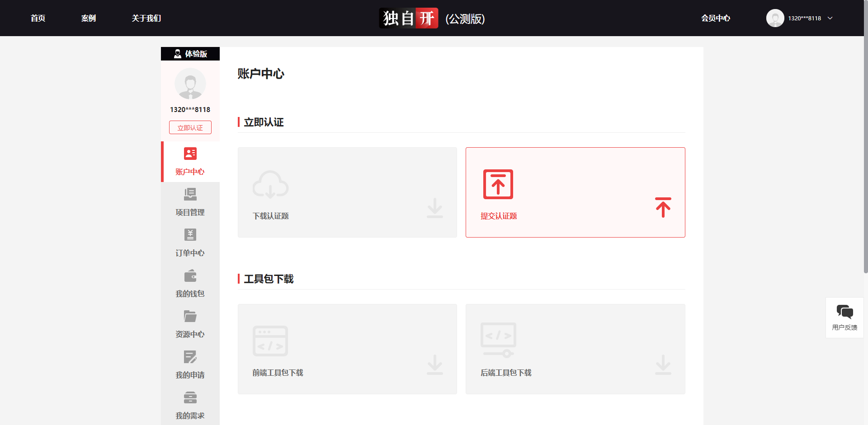Open the 我的需求 sidebar icon

[190, 397]
